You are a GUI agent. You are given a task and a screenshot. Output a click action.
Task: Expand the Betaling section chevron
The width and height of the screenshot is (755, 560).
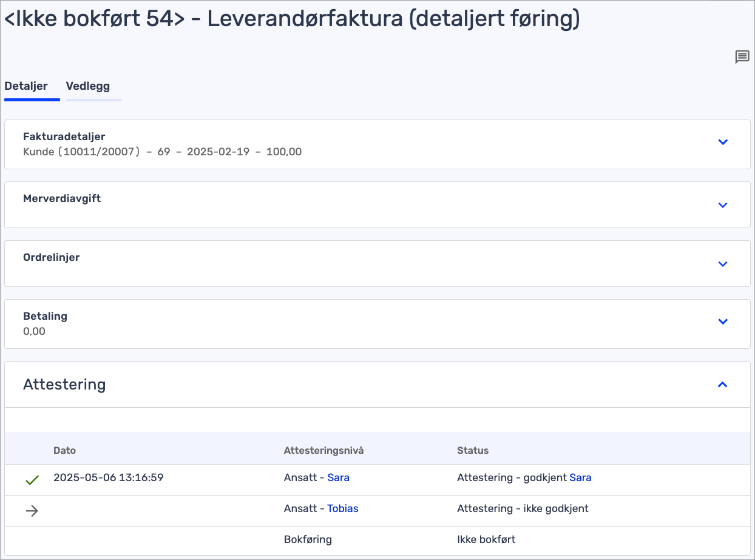pyautogui.click(x=722, y=322)
